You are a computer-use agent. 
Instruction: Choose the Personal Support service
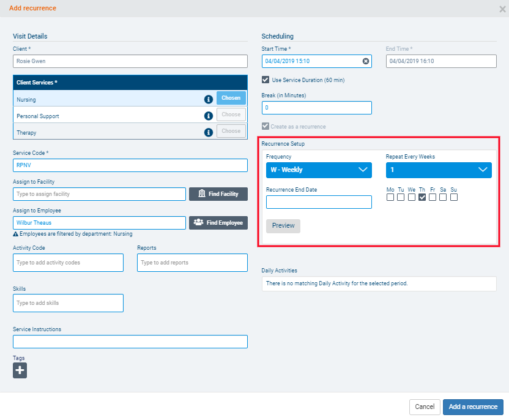231,115
